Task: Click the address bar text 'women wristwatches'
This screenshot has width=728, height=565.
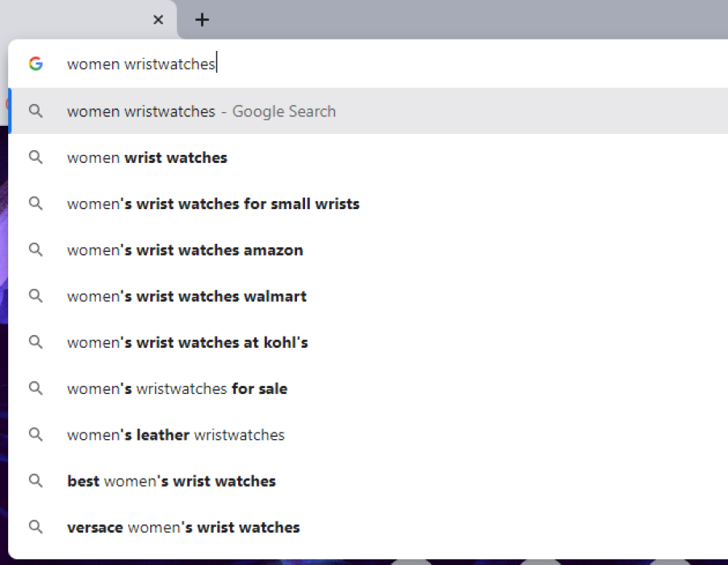Action: [x=141, y=64]
